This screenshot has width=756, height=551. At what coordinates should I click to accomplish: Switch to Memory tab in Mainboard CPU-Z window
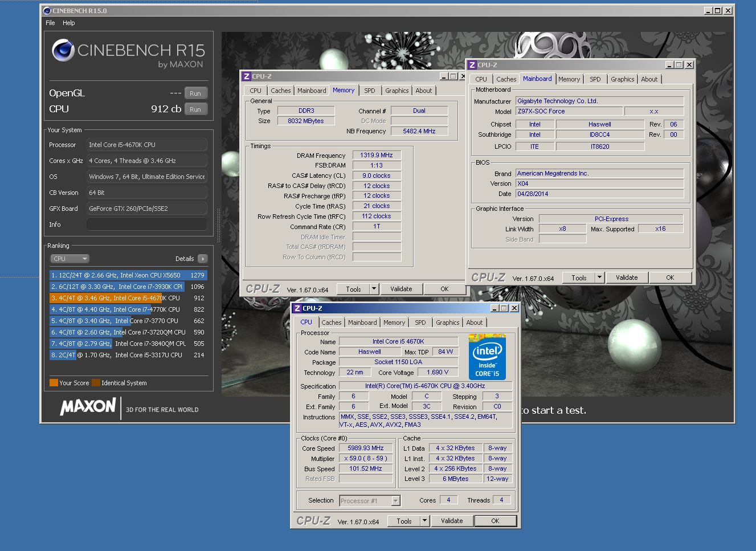pos(569,79)
